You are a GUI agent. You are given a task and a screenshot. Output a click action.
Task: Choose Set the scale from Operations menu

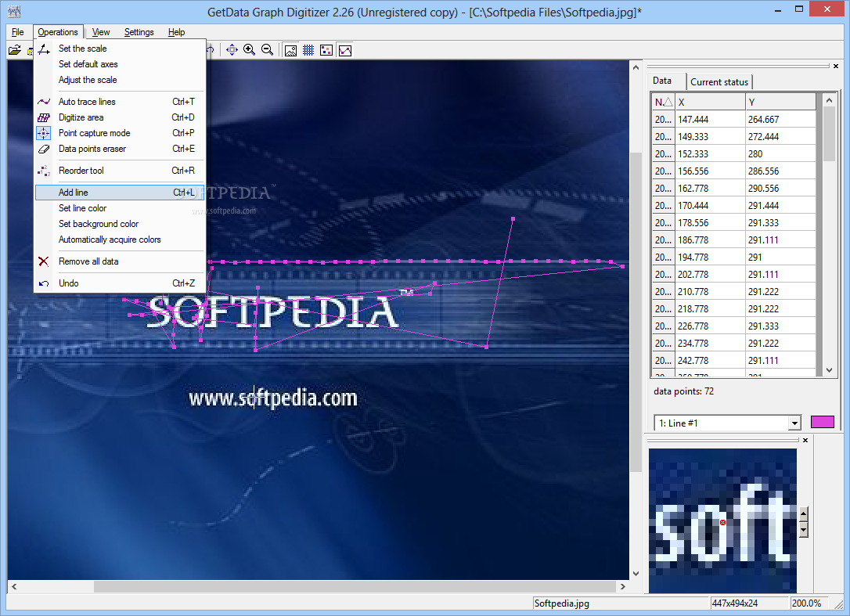click(120, 49)
